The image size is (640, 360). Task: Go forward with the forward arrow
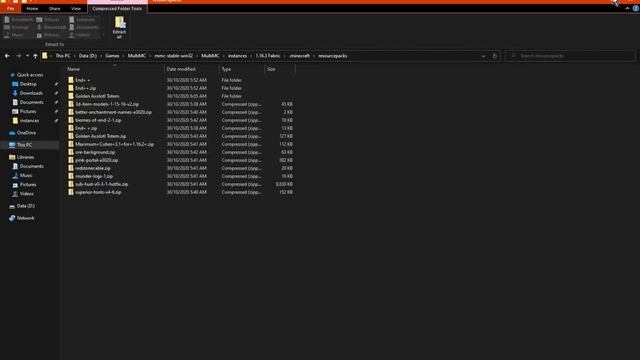[x=18, y=56]
